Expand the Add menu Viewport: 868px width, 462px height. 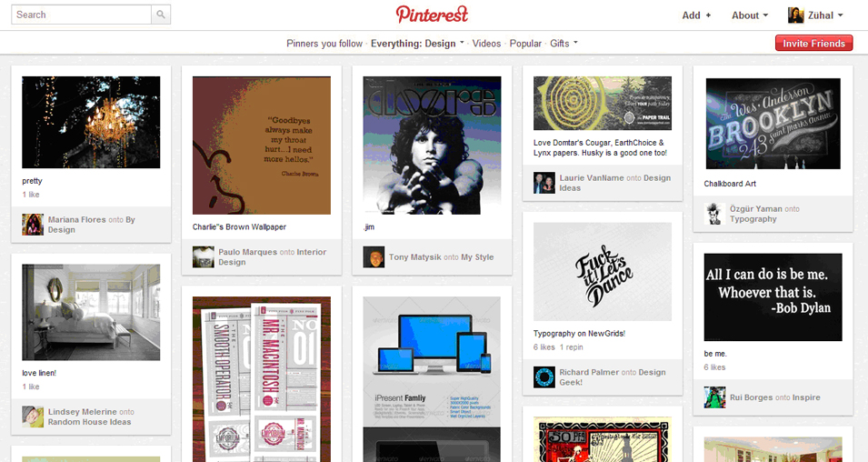(x=696, y=15)
